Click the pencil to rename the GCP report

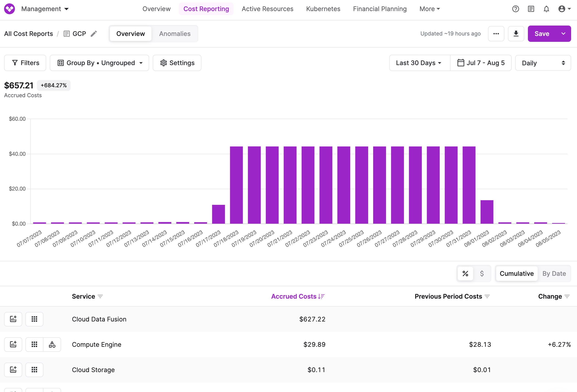click(94, 33)
